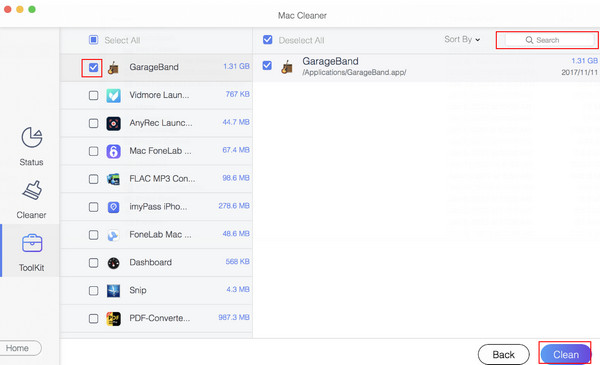Select the Mac FoneLab ... row name
Screen dimensions: 600x365
pyautogui.click(x=160, y=151)
